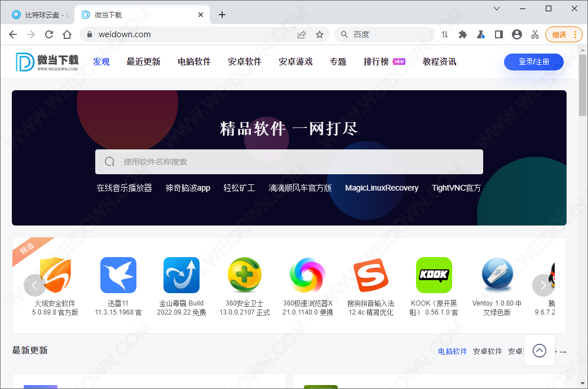Open the MagicLinuxRecovery link
This screenshot has width=588, height=389.
(382, 188)
